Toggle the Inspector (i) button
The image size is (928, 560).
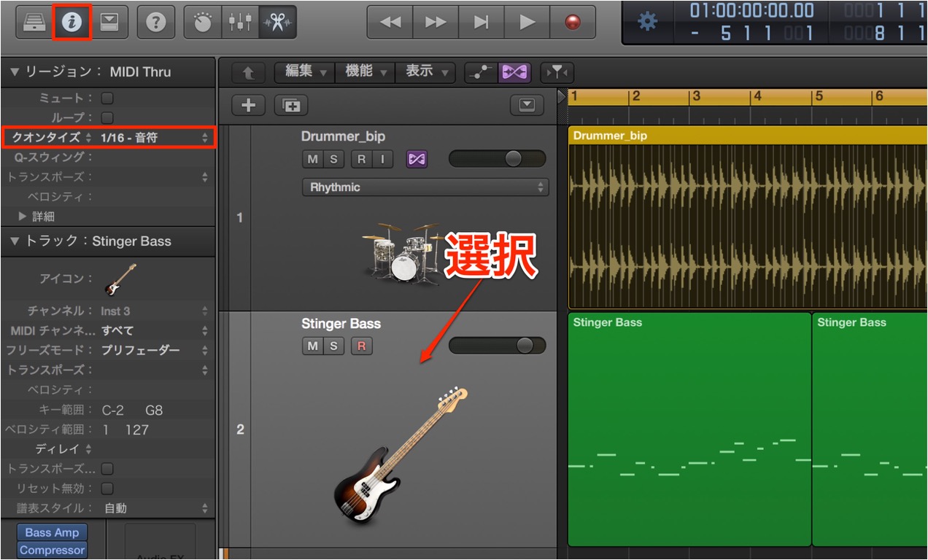pyautogui.click(x=71, y=22)
